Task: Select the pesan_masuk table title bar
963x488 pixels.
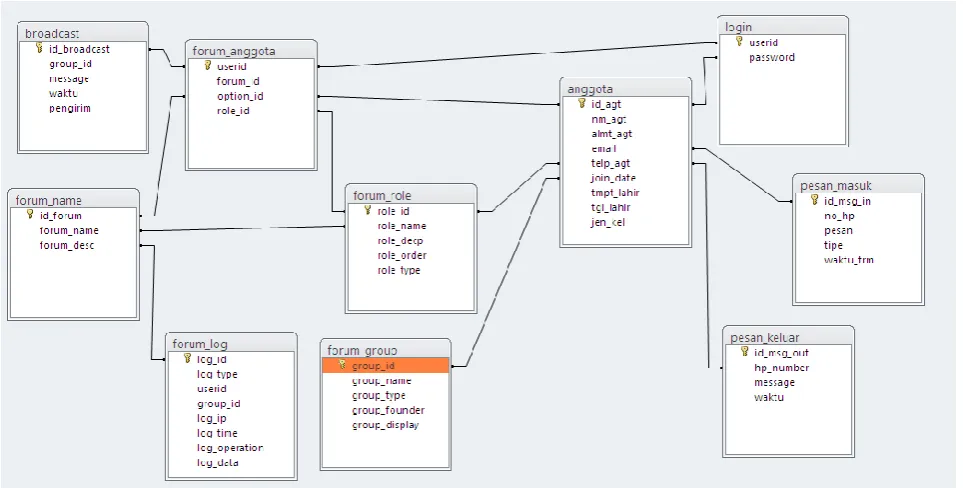Action: (859, 185)
